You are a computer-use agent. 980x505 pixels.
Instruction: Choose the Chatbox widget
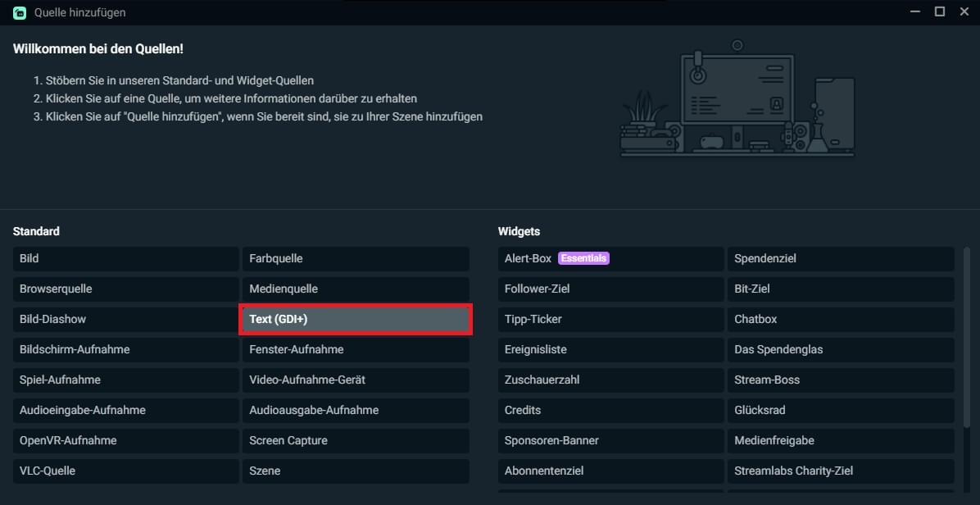click(x=840, y=320)
